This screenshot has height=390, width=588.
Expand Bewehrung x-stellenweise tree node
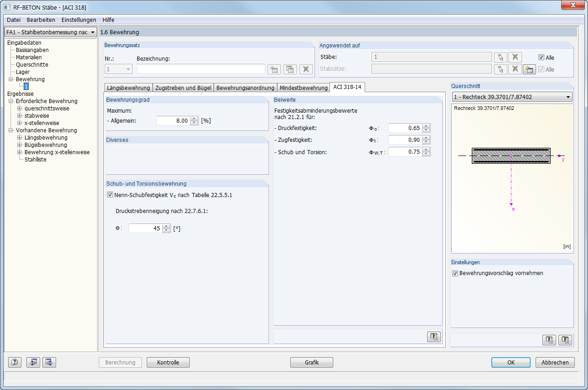click(20, 152)
